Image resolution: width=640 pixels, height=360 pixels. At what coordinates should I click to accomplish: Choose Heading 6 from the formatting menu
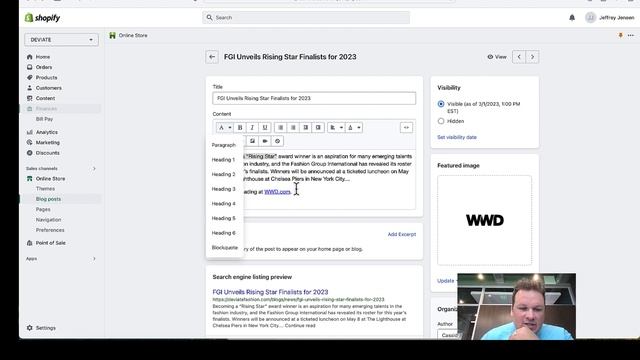(x=224, y=233)
